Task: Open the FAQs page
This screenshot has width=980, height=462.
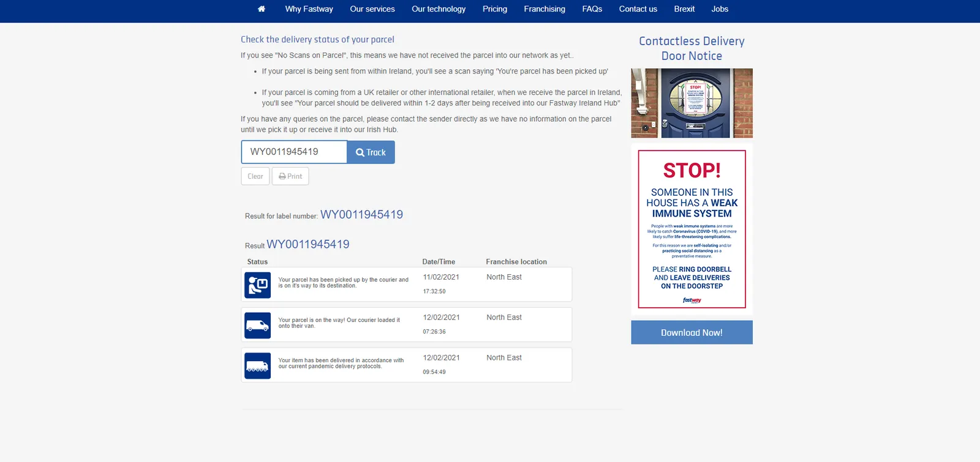Action: pyautogui.click(x=592, y=9)
